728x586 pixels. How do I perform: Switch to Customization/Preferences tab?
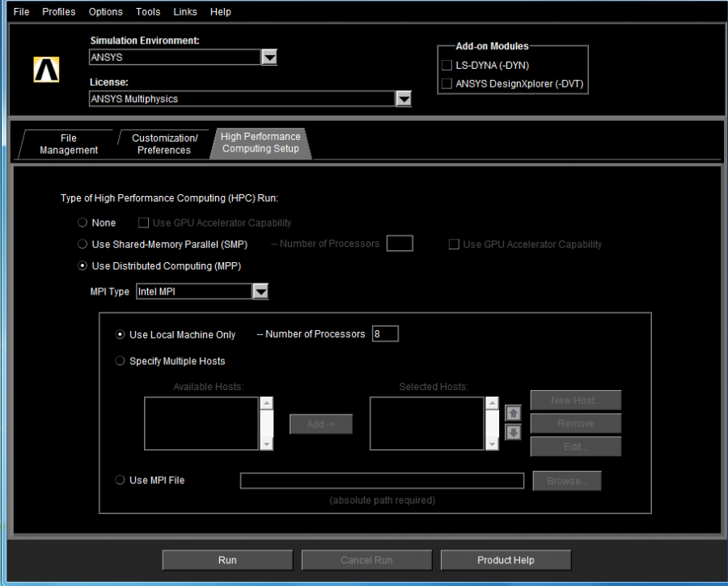tap(164, 144)
